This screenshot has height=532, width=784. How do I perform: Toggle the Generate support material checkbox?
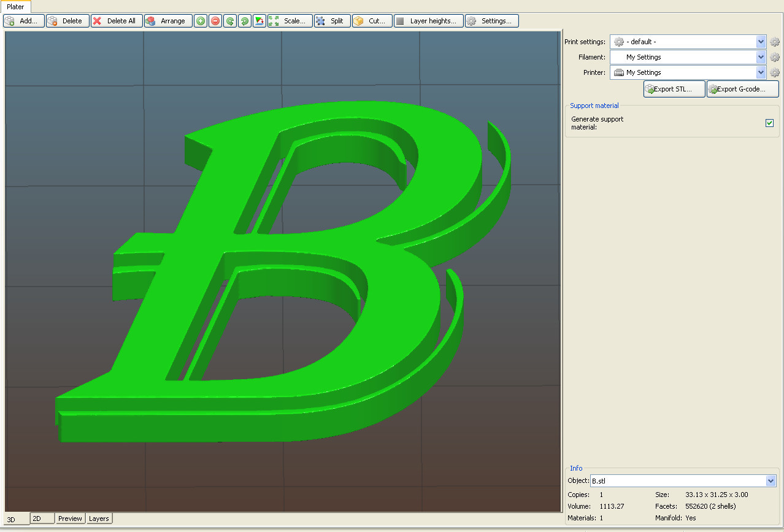coord(769,123)
